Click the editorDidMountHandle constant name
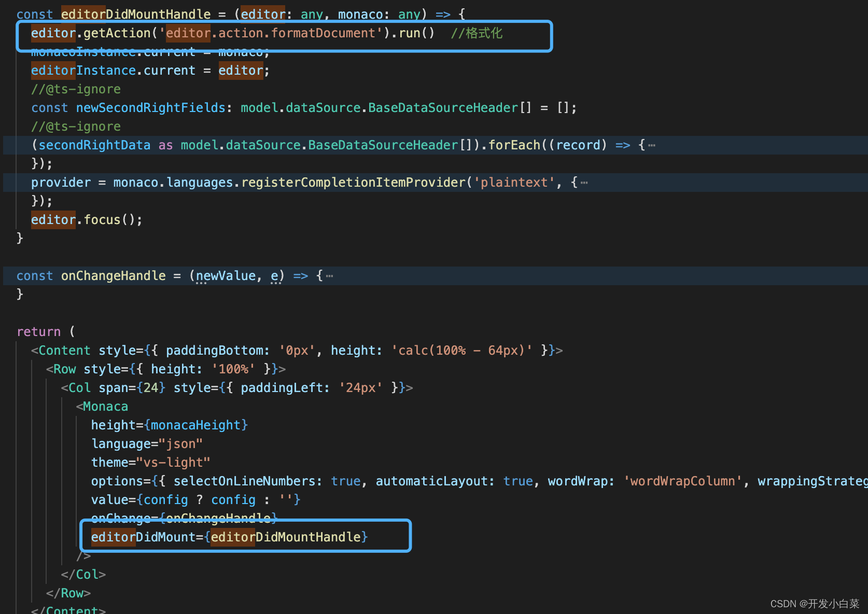This screenshot has height=614, width=868. tap(135, 14)
